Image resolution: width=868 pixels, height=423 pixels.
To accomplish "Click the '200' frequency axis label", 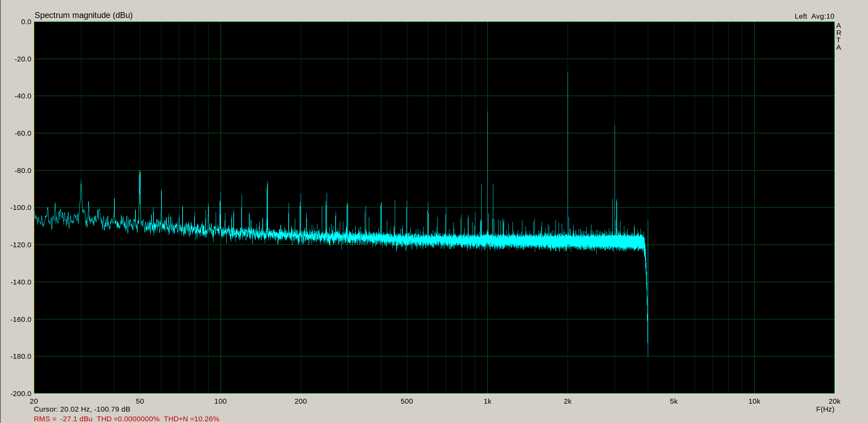I will [301, 401].
